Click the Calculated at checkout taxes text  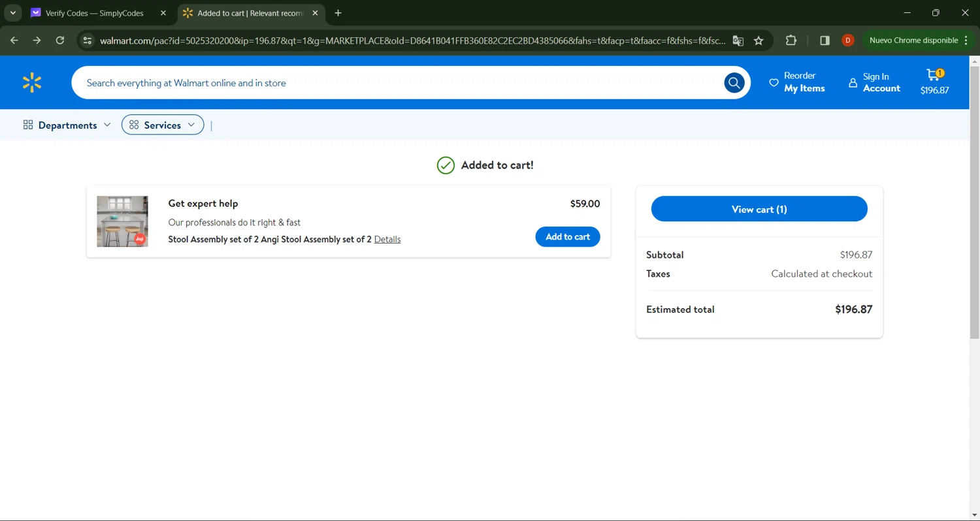pyautogui.click(x=822, y=274)
